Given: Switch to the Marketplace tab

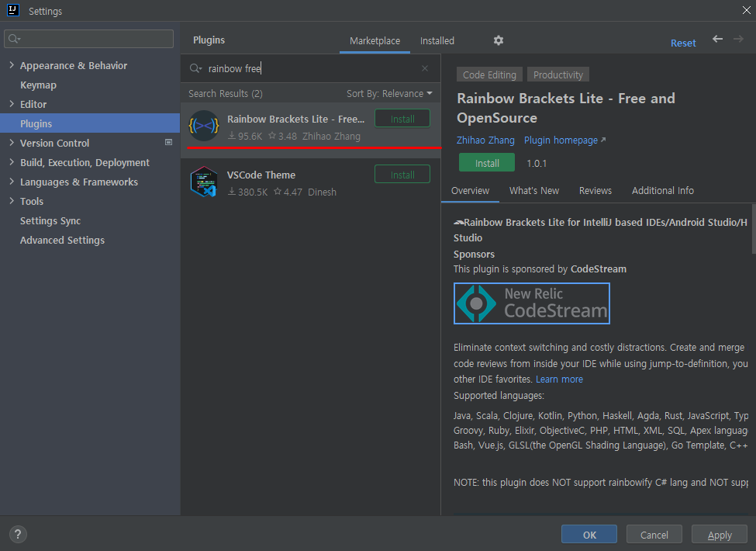Looking at the screenshot, I should 375,41.
